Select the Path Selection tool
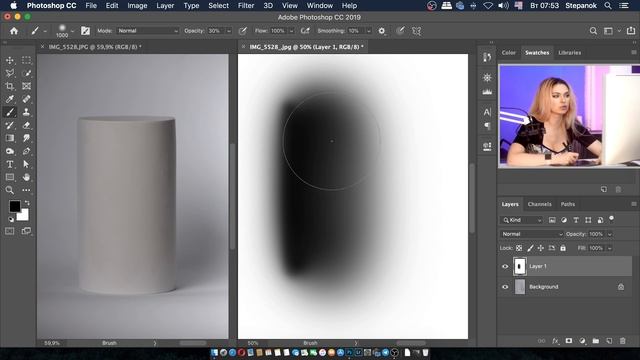Viewport: 640px width, 360px height. pyautogui.click(x=26, y=164)
